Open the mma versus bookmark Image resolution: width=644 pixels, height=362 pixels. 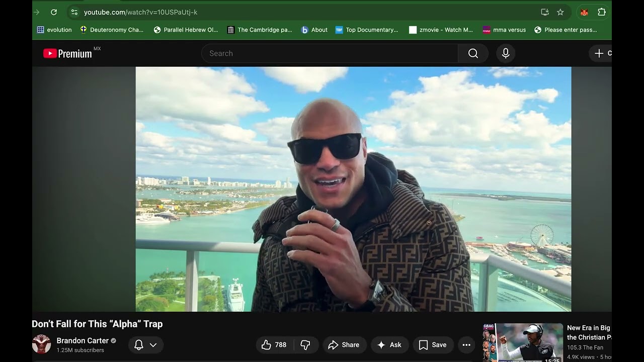(x=504, y=30)
